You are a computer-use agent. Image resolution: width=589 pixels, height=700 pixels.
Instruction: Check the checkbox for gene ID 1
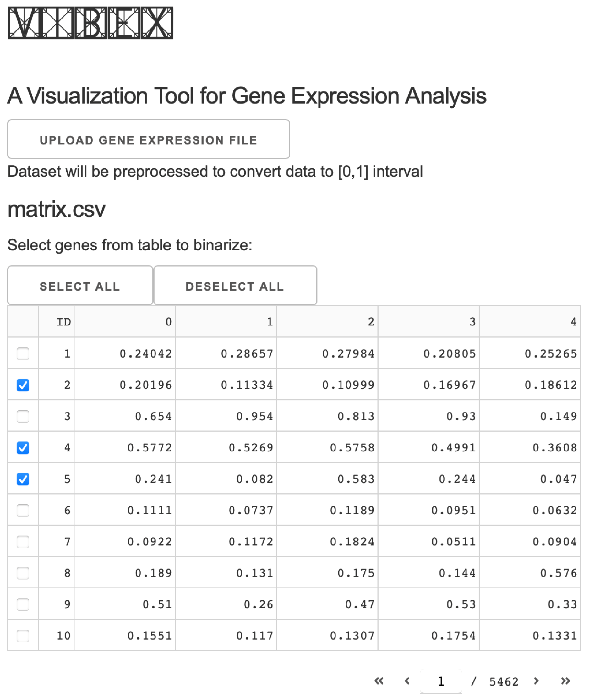click(x=23, y=353)
